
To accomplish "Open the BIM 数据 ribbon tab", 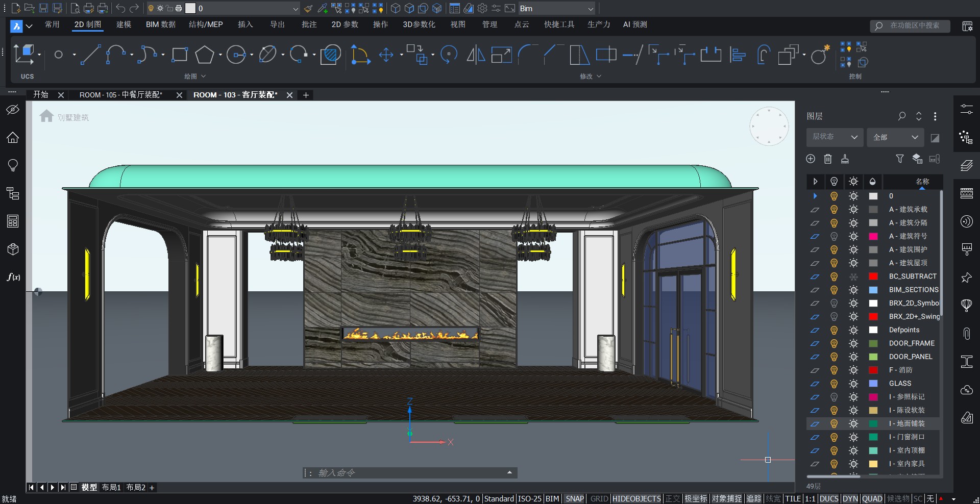I will click(x=161, y=24).
